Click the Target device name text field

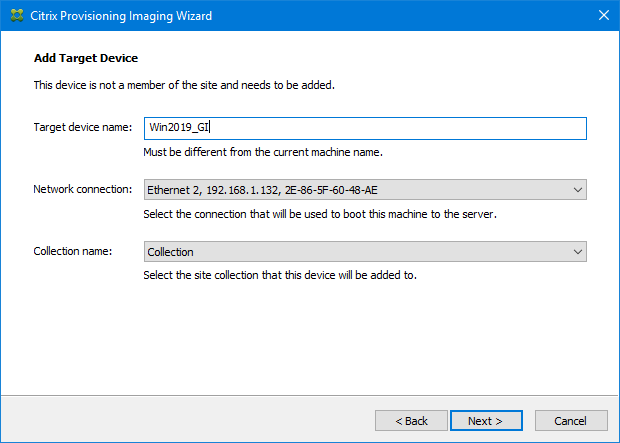pyautogui.click(x=365, y=128)
